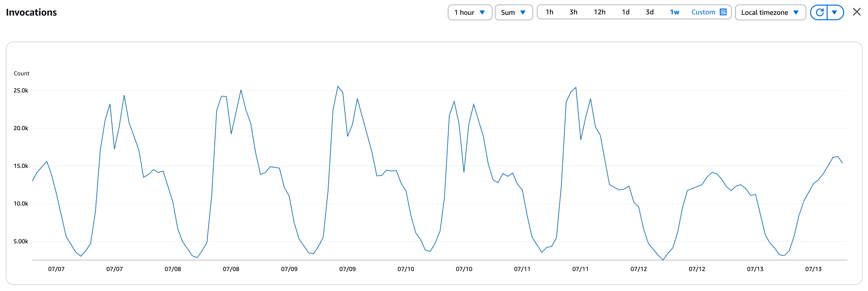The image size is (868, 291).
Task: Click the Custom range calendar icon
Action: tap(723, 12)
